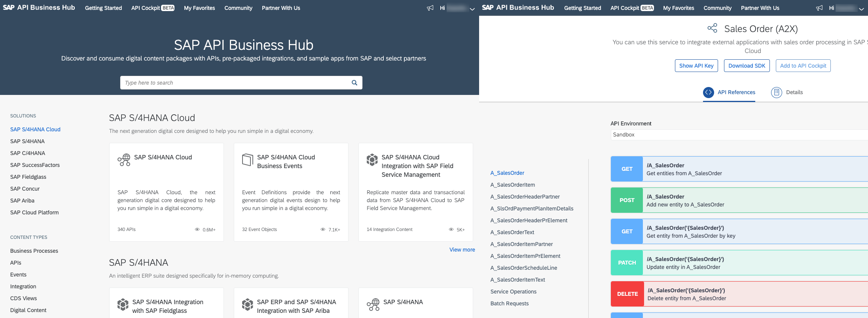Select SAP C/4HANA in Solutions sidebar

coord(28,153)
